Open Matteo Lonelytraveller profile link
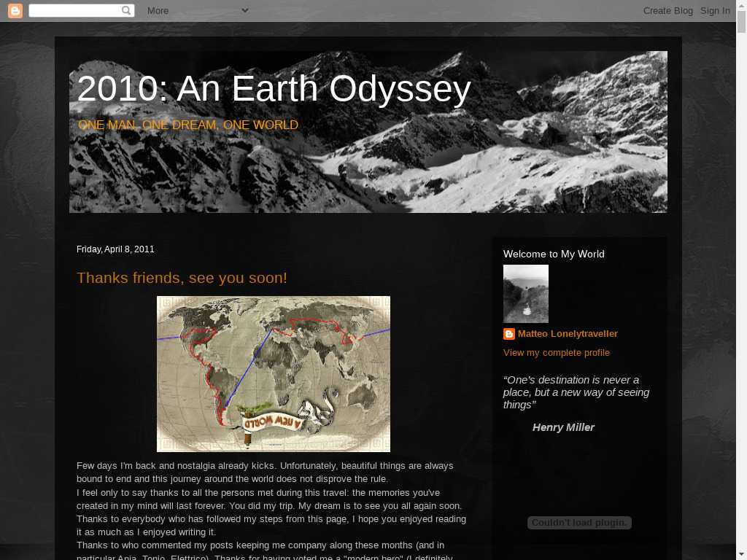The height and width of the screenshot is (560, 747). click(x=568, y=334)
